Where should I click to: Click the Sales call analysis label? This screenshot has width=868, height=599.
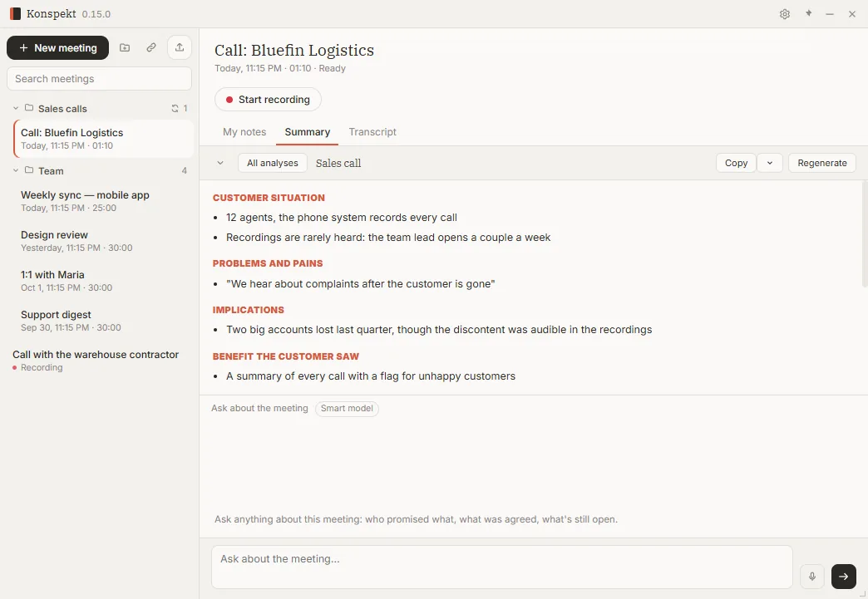click(338, 163)
